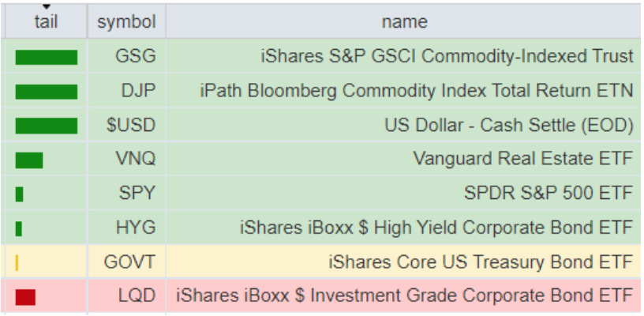Select the GSG symbol cell

[135, 57]
